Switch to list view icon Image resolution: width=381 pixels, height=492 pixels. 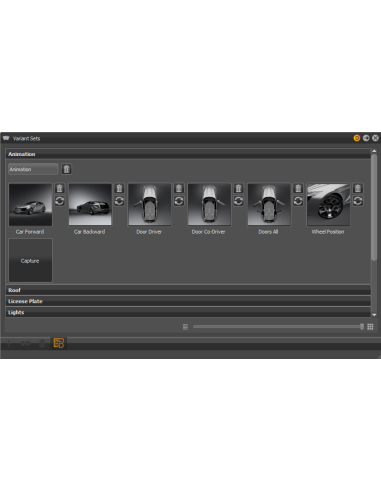pos(185,327)
